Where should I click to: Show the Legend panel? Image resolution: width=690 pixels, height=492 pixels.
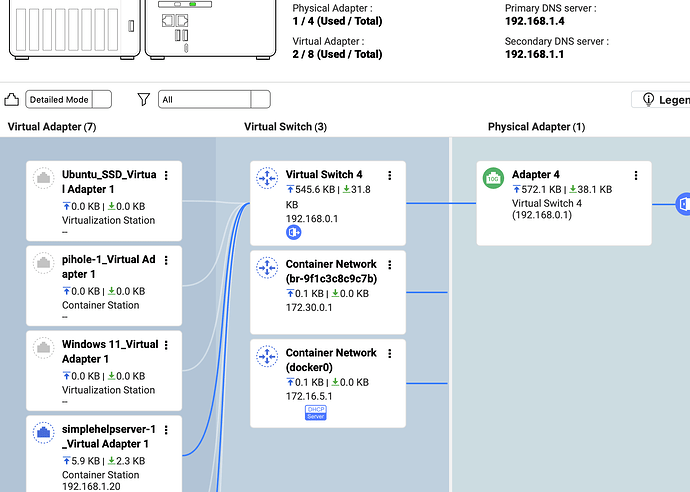point(662,99)
